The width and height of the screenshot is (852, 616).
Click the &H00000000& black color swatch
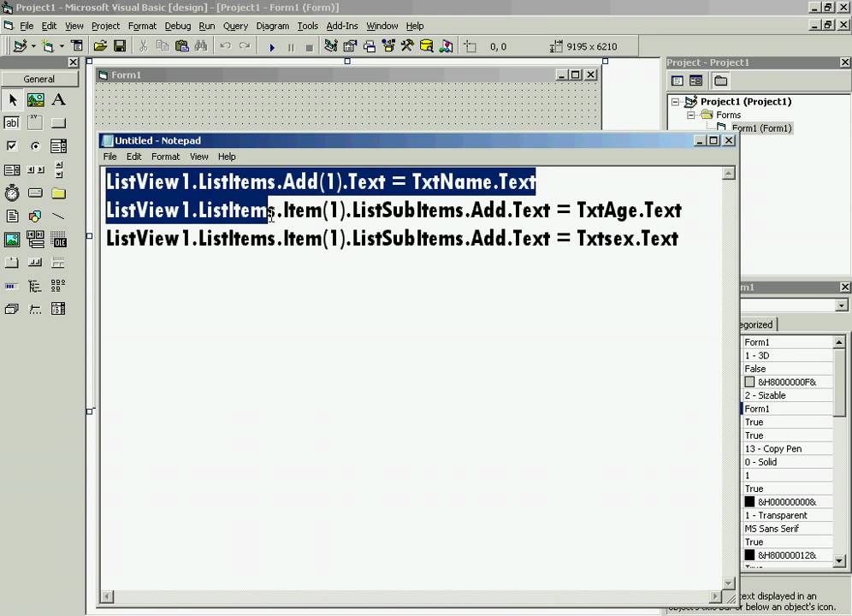click(x=749, y=502)
